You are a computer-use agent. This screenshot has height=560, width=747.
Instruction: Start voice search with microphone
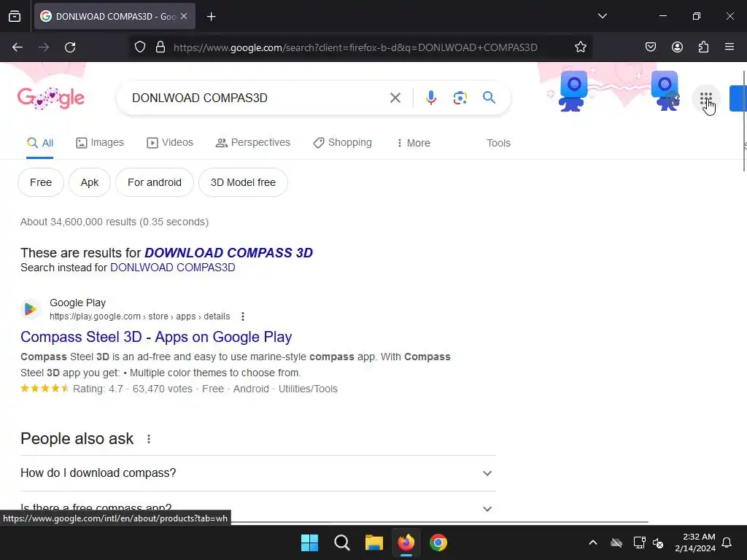pyautogui.click(x=430, y=98)
